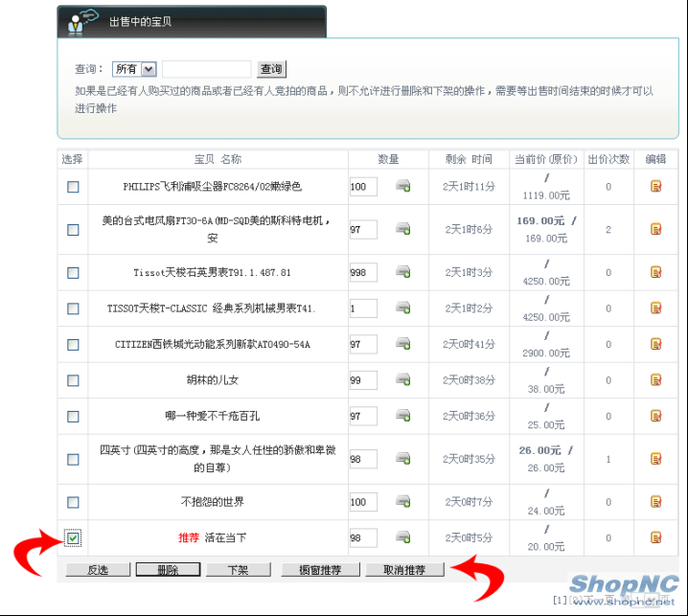
Task: Open edit icon for TISSOT天梭T-CLASSIC item
Action: coord(655,308)
